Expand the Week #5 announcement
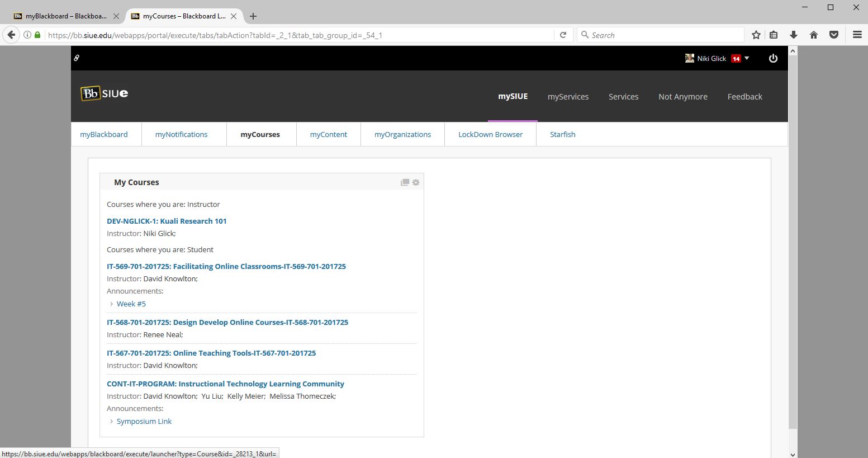 131,304
